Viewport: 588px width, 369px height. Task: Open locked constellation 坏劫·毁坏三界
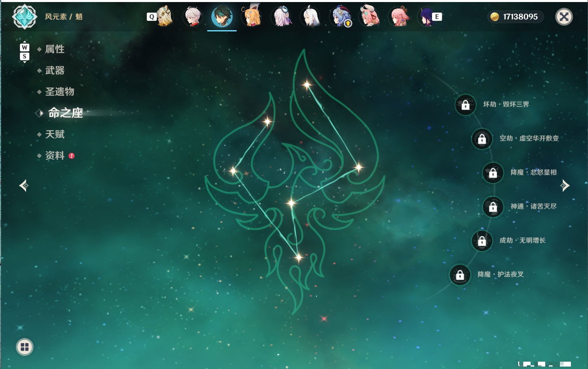[465, 105]
